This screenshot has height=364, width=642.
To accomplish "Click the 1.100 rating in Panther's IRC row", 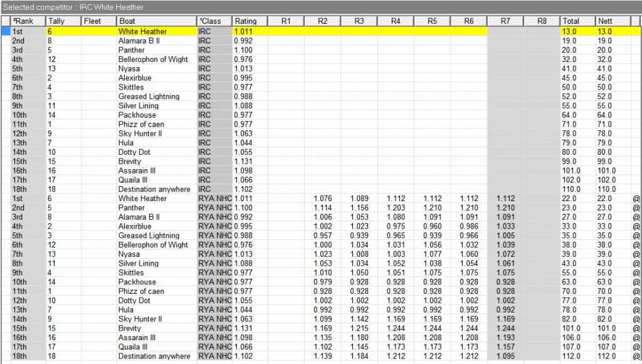I will (x=243, y=50).
